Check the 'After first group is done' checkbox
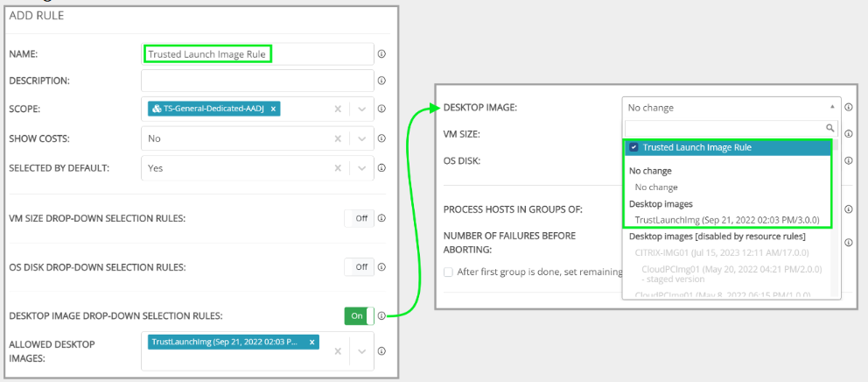Screen dimensions: 868x382 449,272
